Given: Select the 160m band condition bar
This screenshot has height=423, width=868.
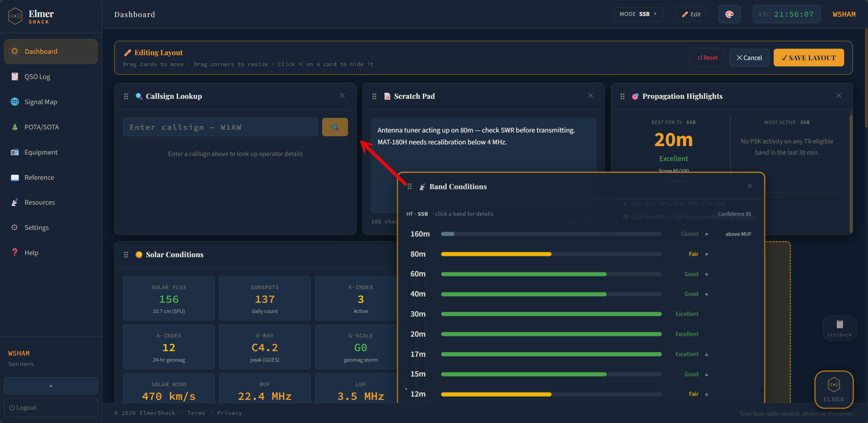Looking at the screenshot, I should click(x=551, y=234).
